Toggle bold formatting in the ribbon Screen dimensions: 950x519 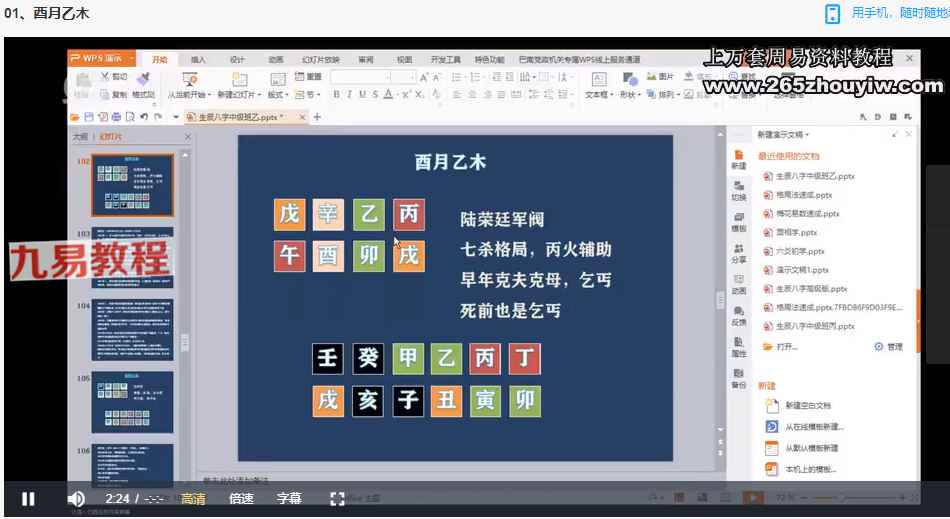click(x=336, y=95)
